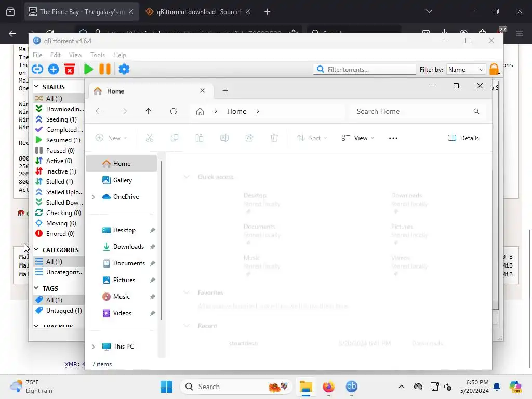Open the View menu in qBittorrent
Image resolution: width=532 pixels, height=399 pixels.
(x=75, y=55)
